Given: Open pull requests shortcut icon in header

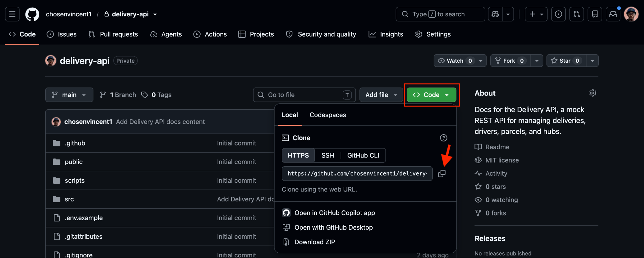Looking at the screenshot, I should click(577, 14).
